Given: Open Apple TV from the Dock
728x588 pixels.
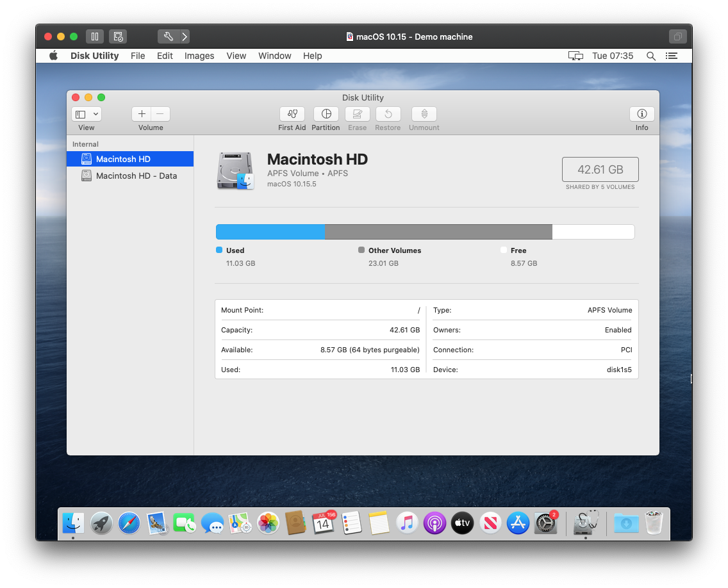Looking at the screenshot, I should tap(463, 523).
